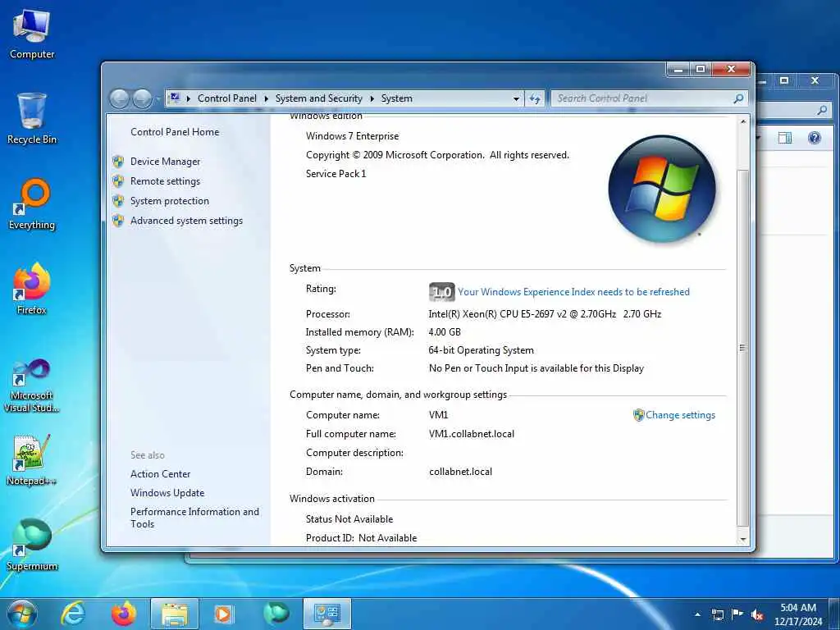
Task: Launch Firefox from the desktop shortcut
Action: click(32, 289)
